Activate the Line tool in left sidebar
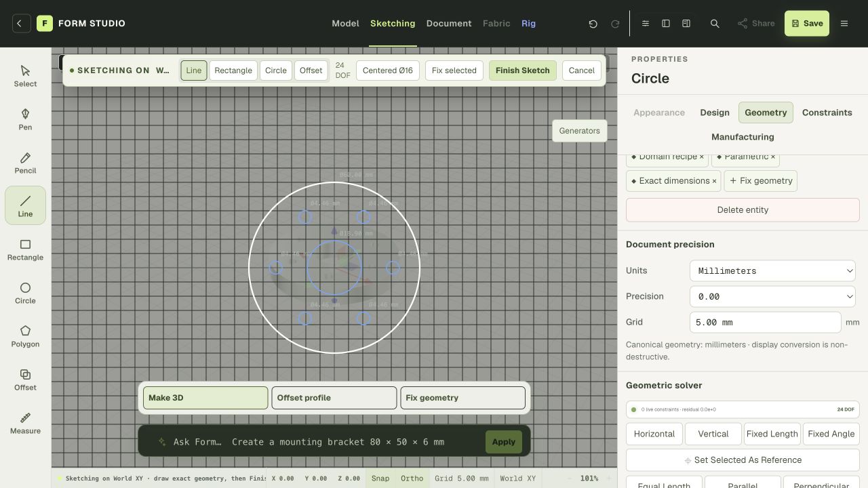 25,205
